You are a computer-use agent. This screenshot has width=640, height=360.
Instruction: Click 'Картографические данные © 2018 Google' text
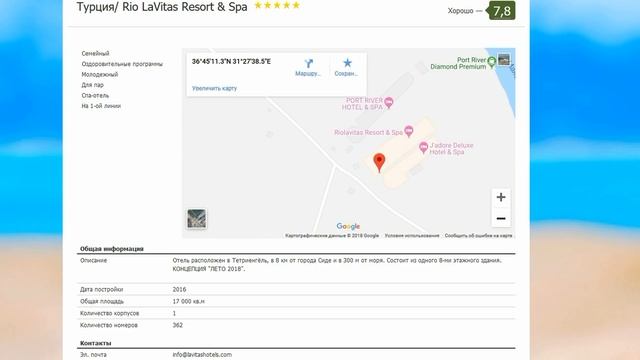332,236
